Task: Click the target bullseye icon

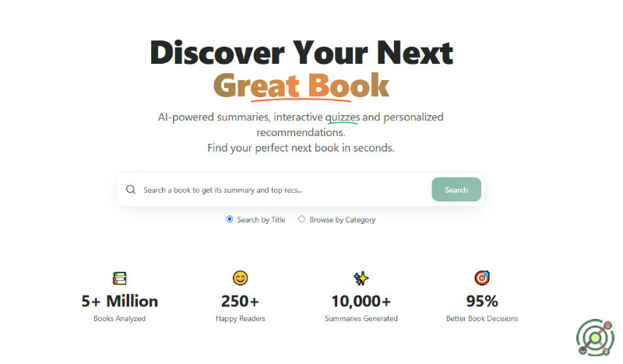Action: [x=481, y=278]
